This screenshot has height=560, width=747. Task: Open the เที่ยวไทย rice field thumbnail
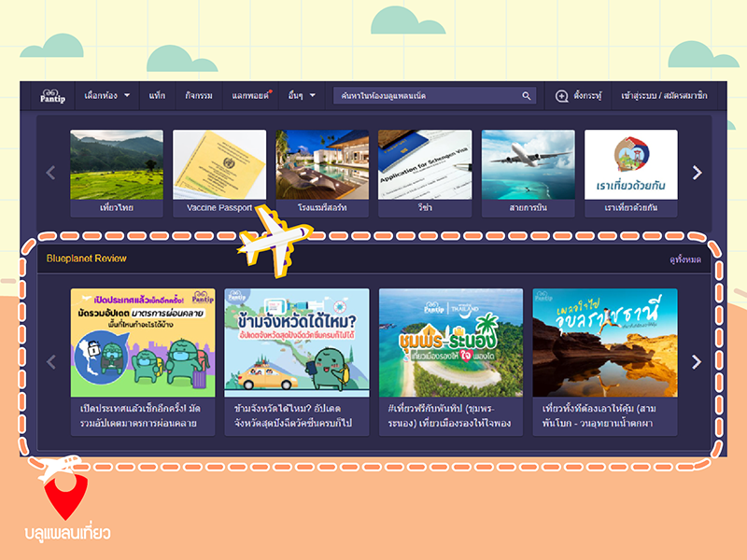[117, 165]
